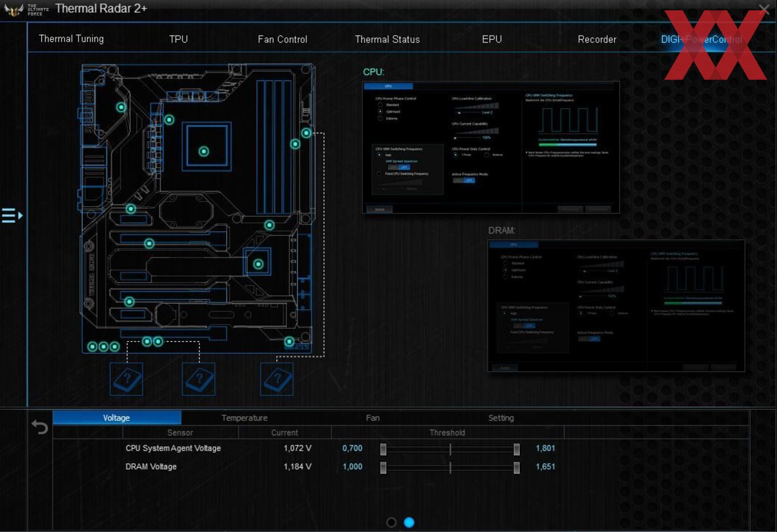This screenshot has height=532, width=777.
Task: Click the 1,000 DRAM lower threshold value
Action: [353, 466]
